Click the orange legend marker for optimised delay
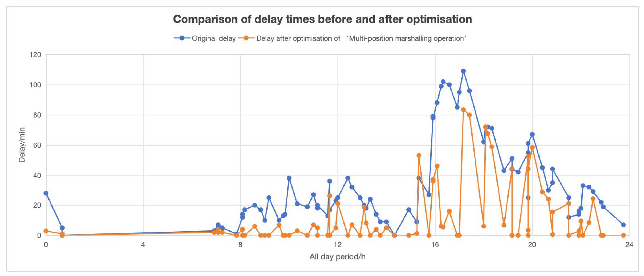 tap(246, 38)
